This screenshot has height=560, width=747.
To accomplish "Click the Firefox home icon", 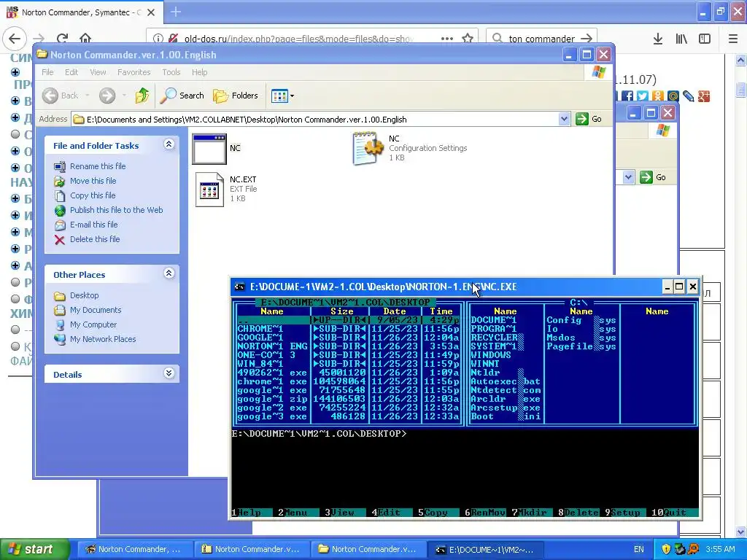I will [x=85, y=38].
